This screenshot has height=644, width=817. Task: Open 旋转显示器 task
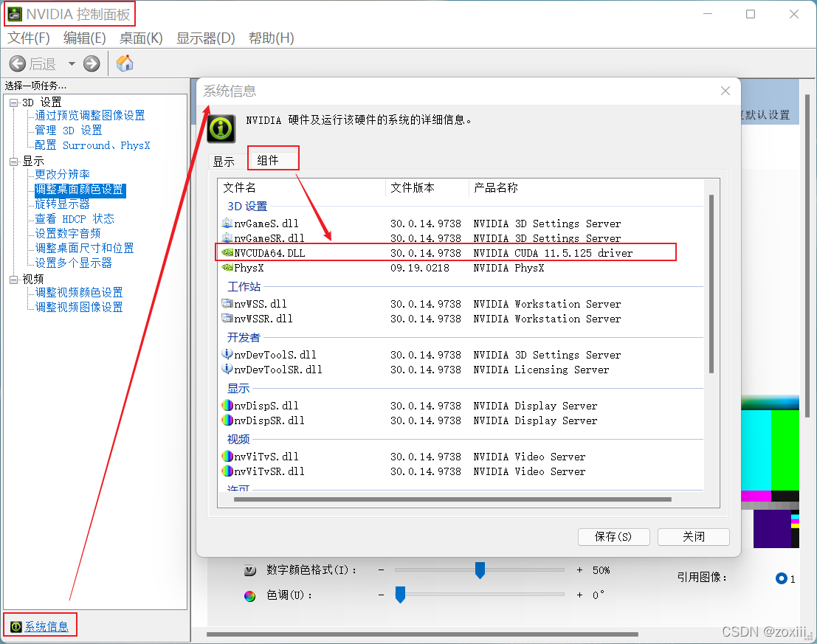tap(63, 204)
